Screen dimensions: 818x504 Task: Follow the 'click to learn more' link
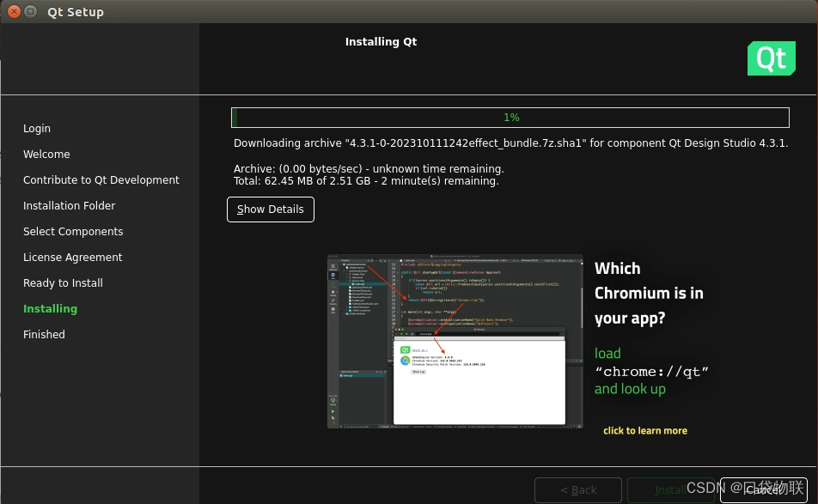point(644,430)
